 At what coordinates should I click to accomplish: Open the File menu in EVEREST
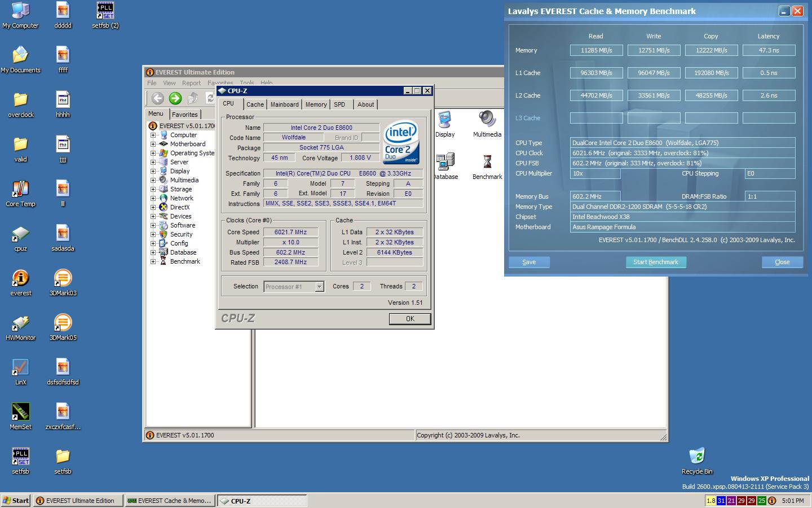152,83
